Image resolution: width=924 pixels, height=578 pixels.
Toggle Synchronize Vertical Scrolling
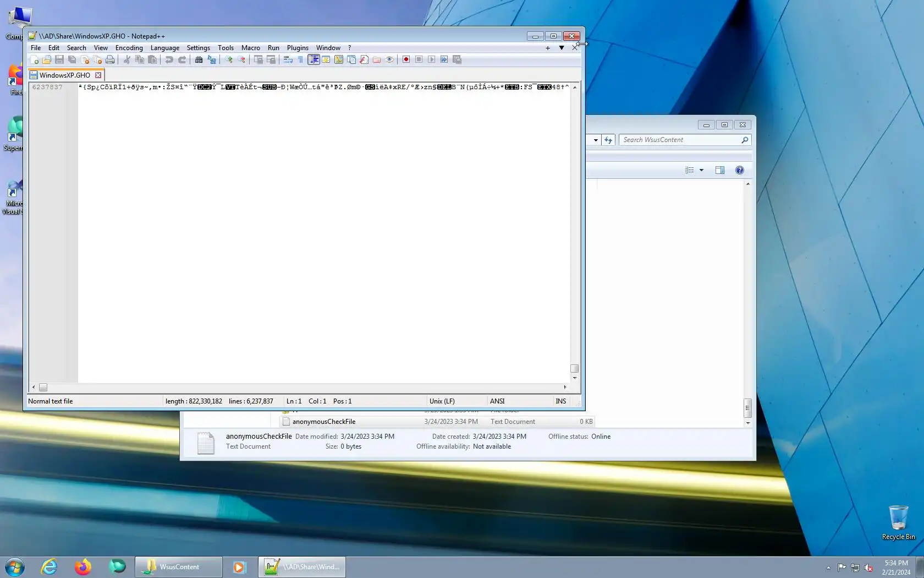(258, 59)
